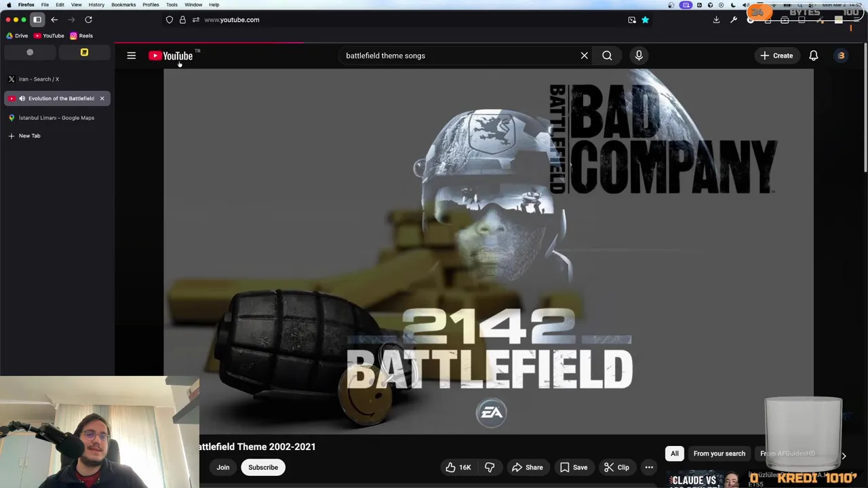Join the channel membership
The width and height of the screenshot is (868, 488).
[x=222, y=467]
